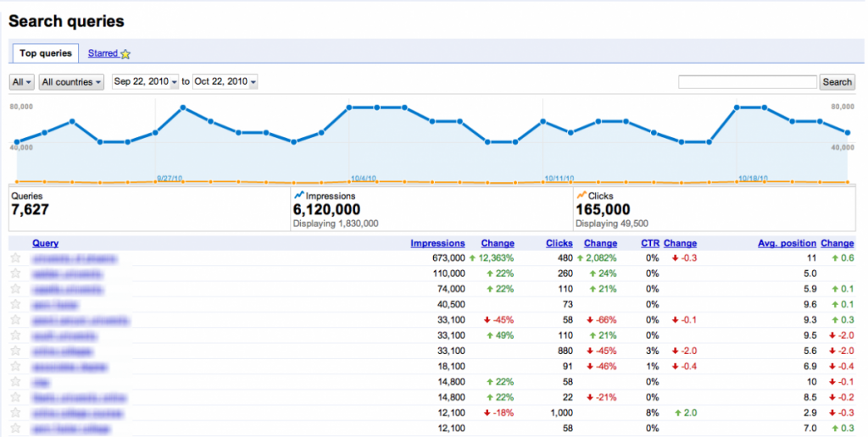
Task: Focus the query search text field
Action: click(748, 82)
